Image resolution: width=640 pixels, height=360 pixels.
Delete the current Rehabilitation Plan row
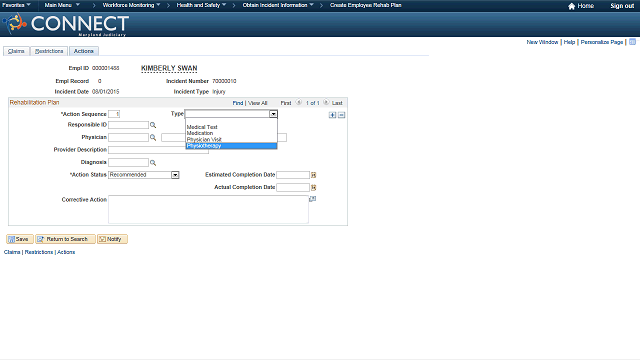(x=342, y=115)
